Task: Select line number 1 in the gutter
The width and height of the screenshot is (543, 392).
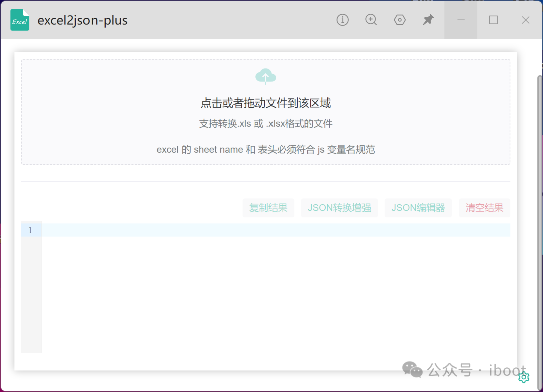Action: (30, 230)
